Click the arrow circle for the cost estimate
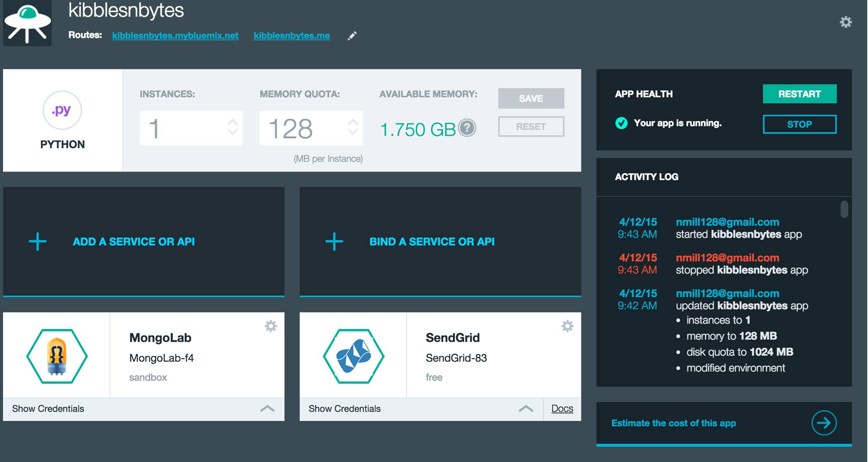The height and width of the screenshot is (462, 868). tap(824, 423)
